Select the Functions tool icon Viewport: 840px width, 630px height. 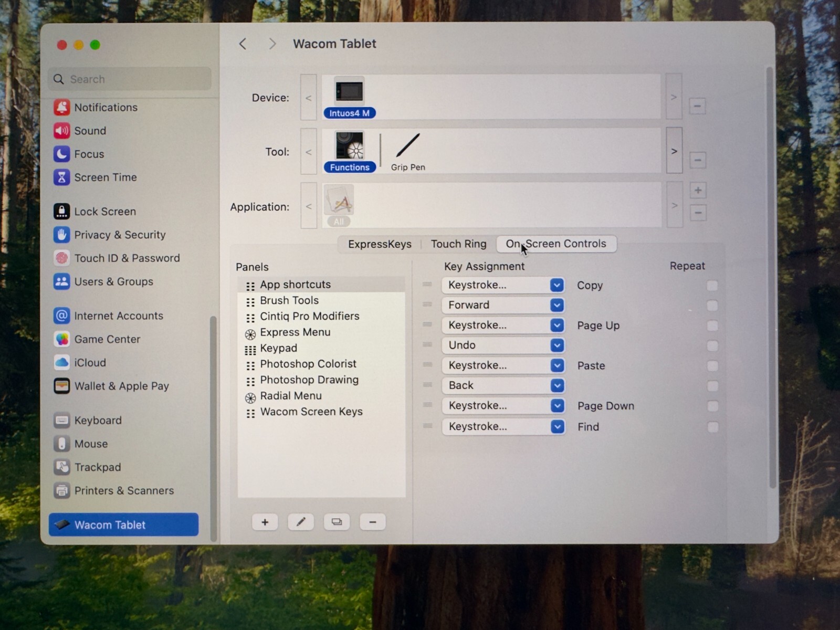click(350, 152)
